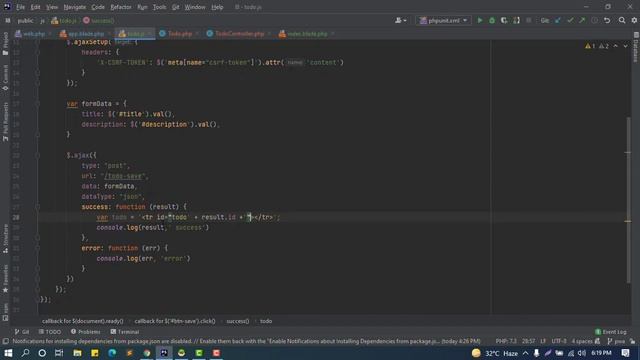This screenshot has width=640, height=360.
Task: Open the Navigate menu
Action: [x=75, y=7]
